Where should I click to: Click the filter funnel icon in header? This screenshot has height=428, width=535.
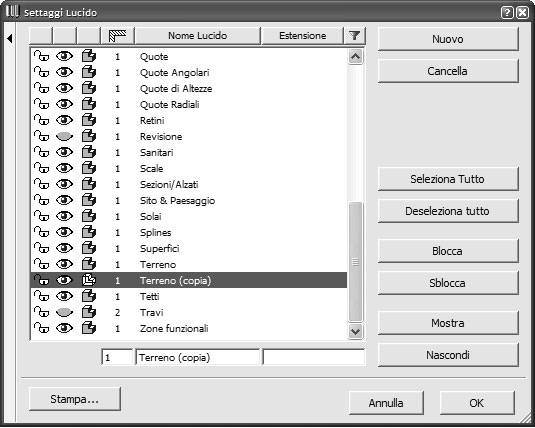(355, 35)
